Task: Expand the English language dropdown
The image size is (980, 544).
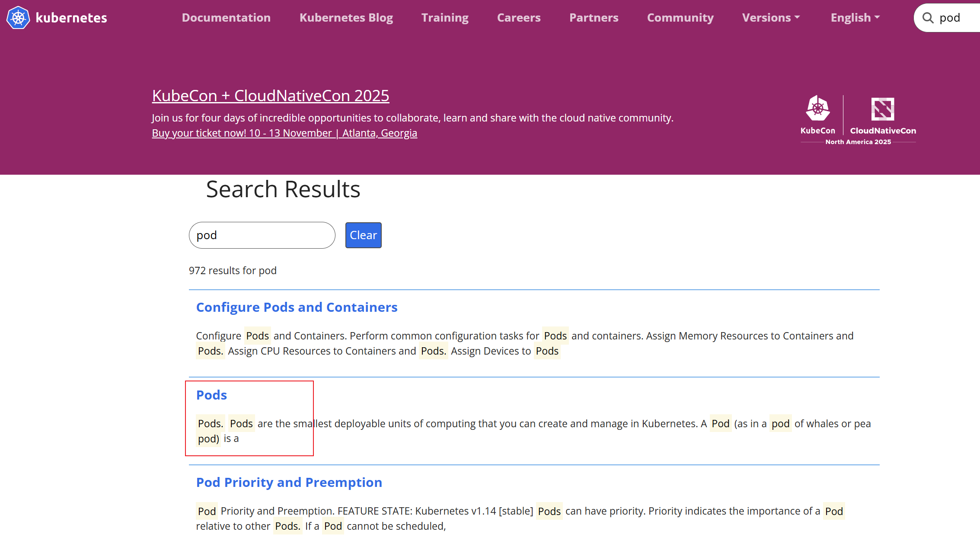Action: click(x=855, y=18)
